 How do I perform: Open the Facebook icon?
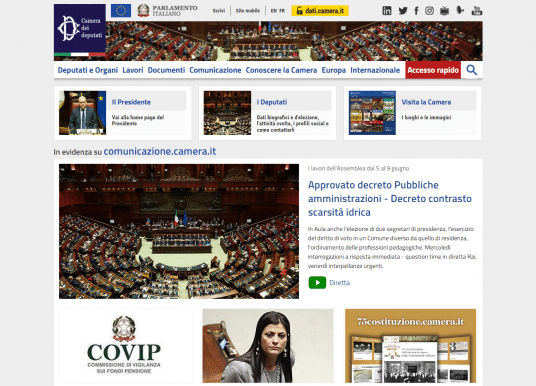[x=416, y=11]
